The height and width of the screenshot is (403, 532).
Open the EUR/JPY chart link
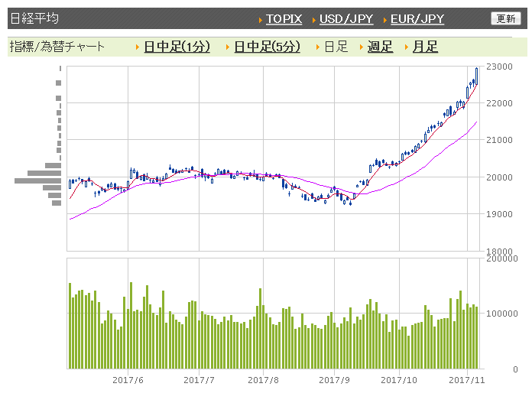pos(417,19)
